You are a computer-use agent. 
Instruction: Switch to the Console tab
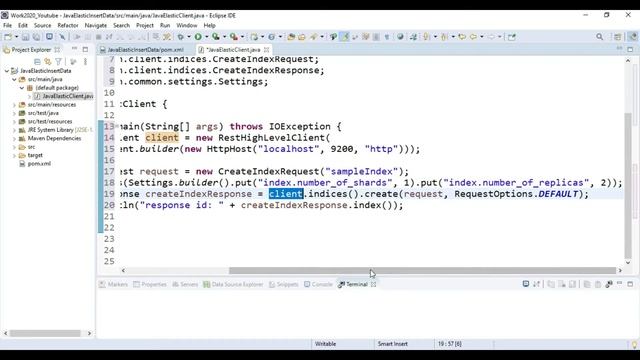[318, 284]
